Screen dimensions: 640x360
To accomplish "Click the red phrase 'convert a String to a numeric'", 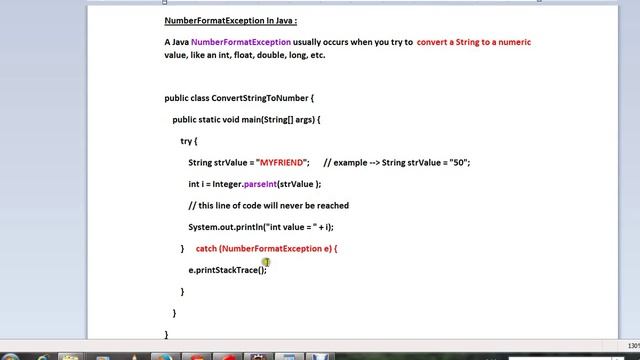I will pyautogui.click(x=474, y=42).
